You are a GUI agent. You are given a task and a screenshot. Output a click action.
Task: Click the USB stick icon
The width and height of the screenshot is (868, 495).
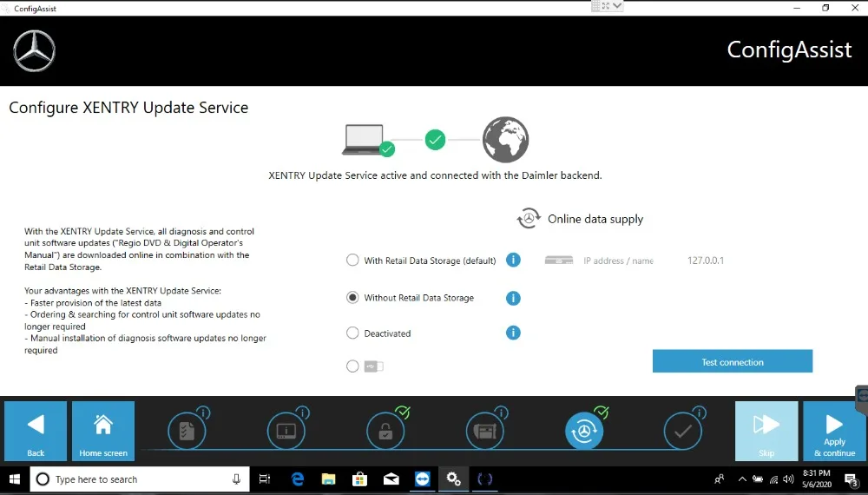click(x=373, y=366)
